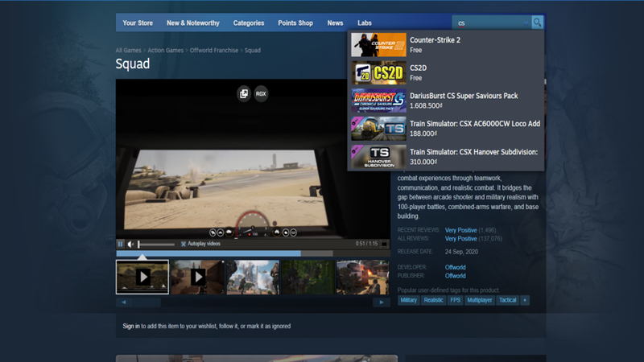Toggle Autoplay videos checkbox

pyautogui.click(x=184, y=244)
